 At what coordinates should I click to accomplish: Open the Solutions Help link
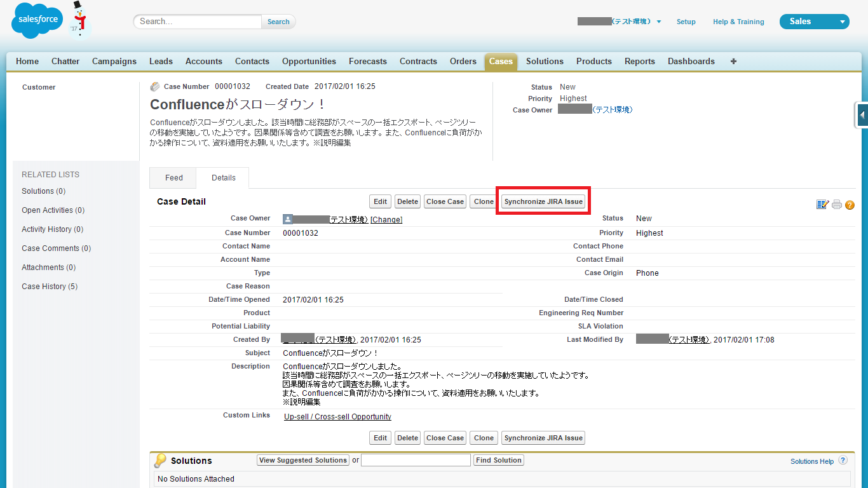click(x=812, y=461)
